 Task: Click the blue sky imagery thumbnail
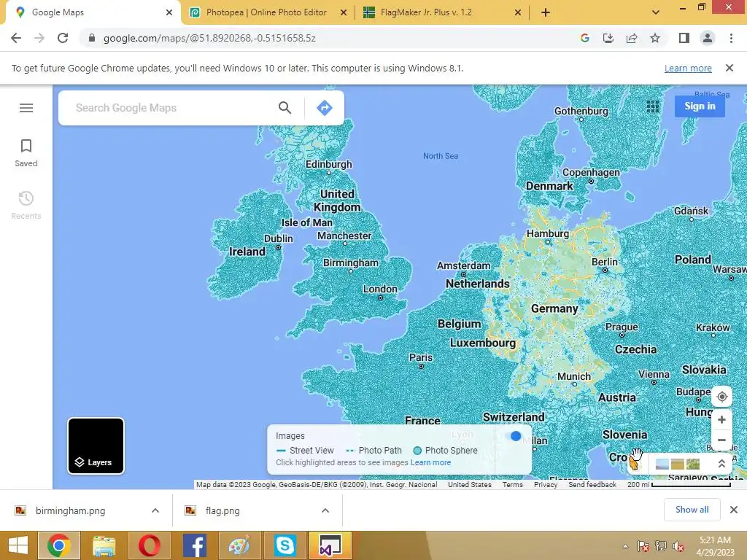tap(662, 464)
